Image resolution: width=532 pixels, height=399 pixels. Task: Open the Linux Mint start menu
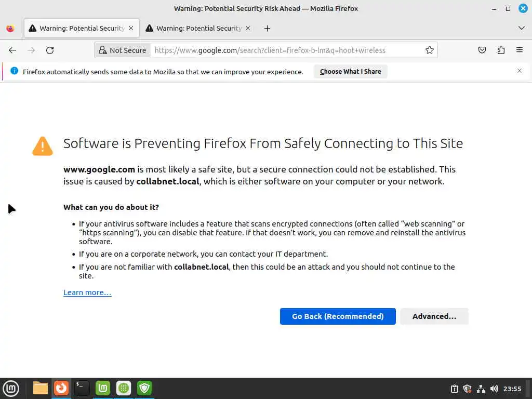[x=11, y=388]
